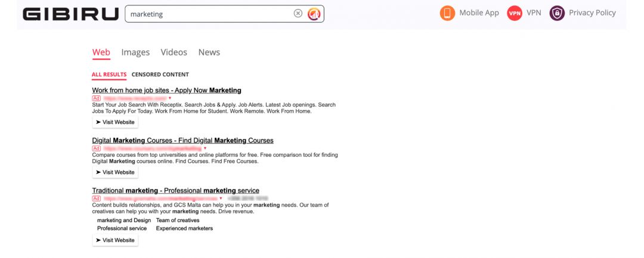
Task: Expand the red arrow beside Digital Marketing URL
Action: click(x=205, y=148)
